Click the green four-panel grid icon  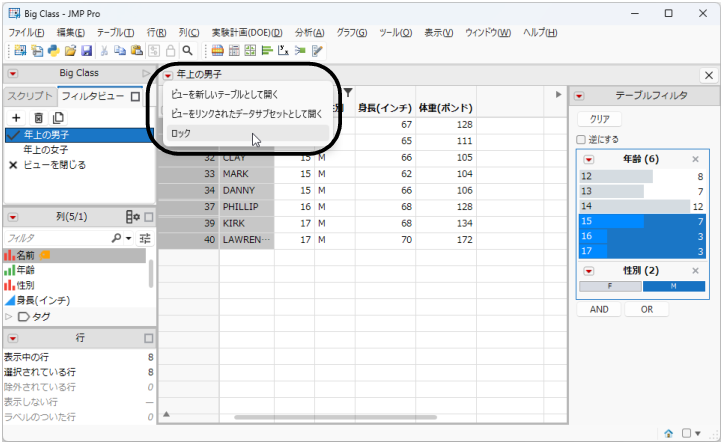point(250,50)
